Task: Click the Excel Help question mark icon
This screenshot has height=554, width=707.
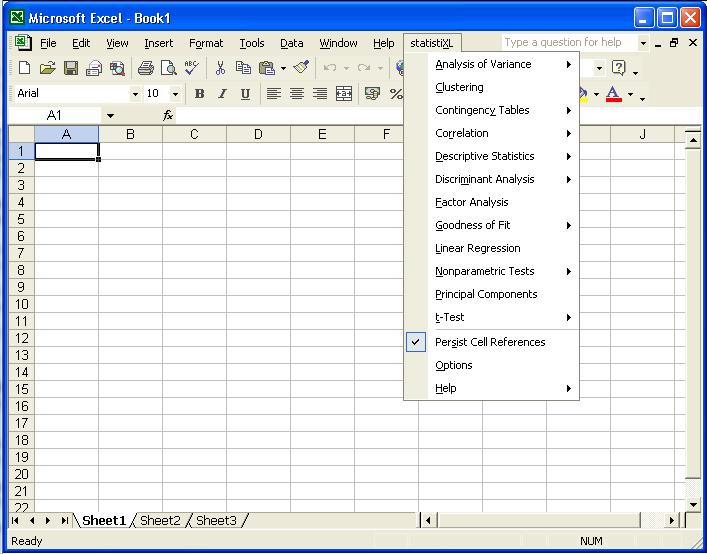Action: coord(619,68)
